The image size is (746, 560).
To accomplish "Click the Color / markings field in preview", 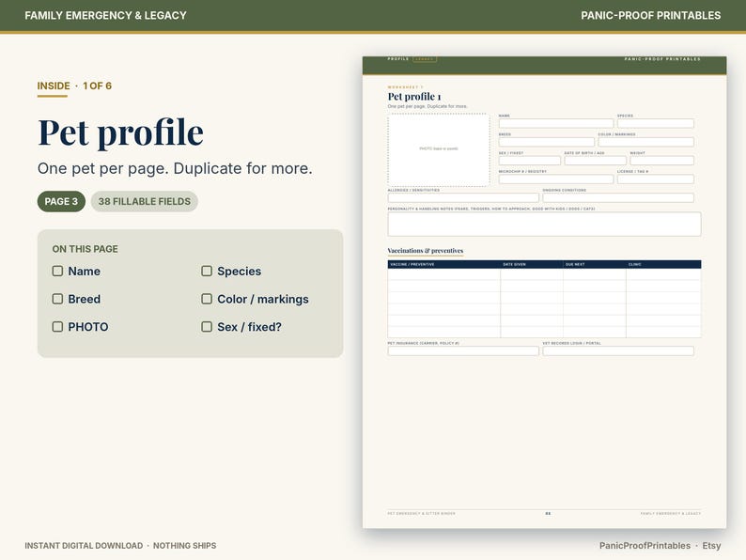I will pyautogui.click(x=646, y=142).
